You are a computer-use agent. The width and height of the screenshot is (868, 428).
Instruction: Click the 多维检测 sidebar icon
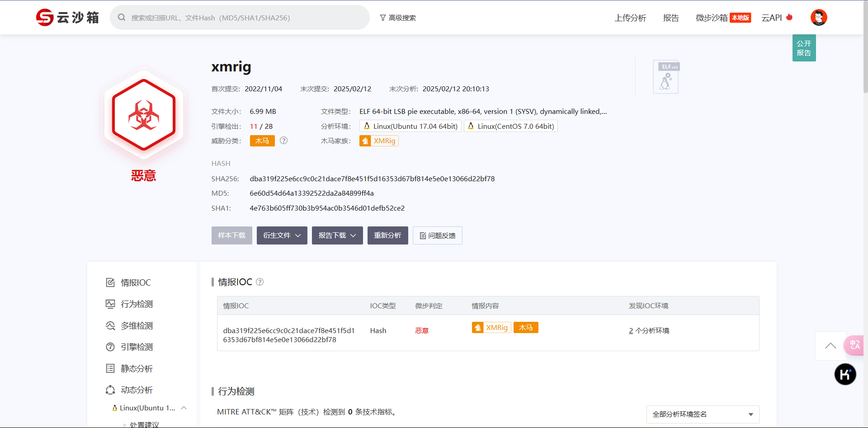click(110, 326)
